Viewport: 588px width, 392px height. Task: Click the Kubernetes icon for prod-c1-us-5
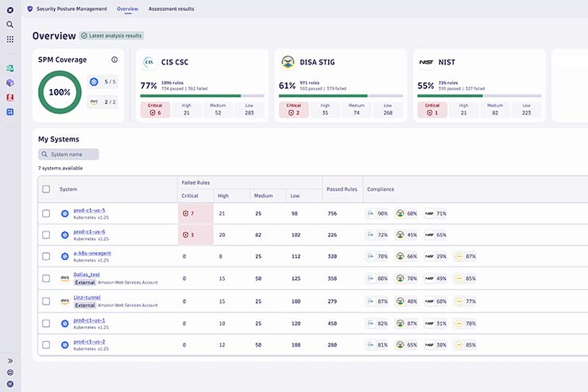tap(65, 213)
